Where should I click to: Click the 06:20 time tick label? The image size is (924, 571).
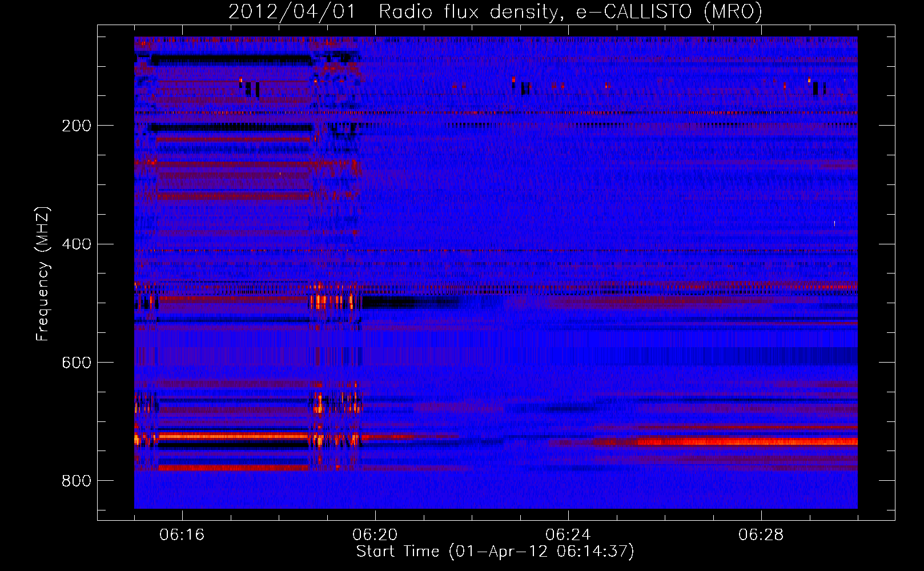point(375,535)
